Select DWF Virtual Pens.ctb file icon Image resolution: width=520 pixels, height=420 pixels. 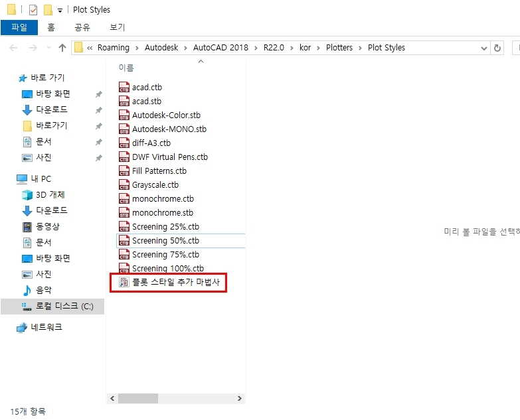pos(124,157)
